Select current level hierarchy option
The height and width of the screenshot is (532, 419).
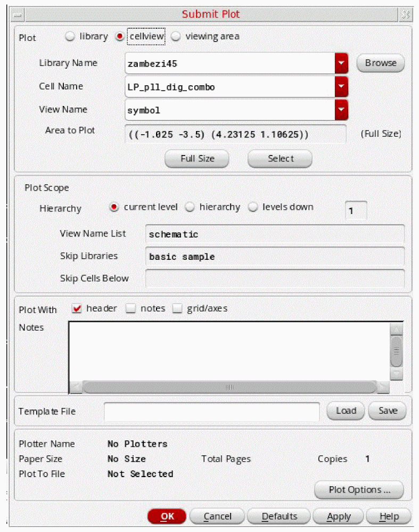pos(114,207)
